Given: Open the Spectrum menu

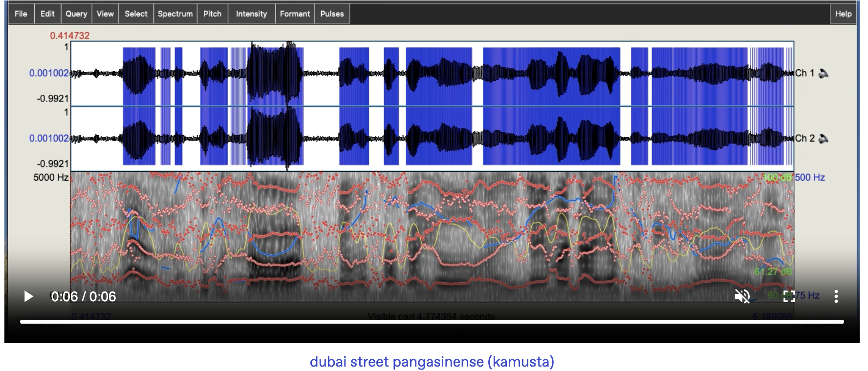Looking at the screenshot, I should (175, 14).
